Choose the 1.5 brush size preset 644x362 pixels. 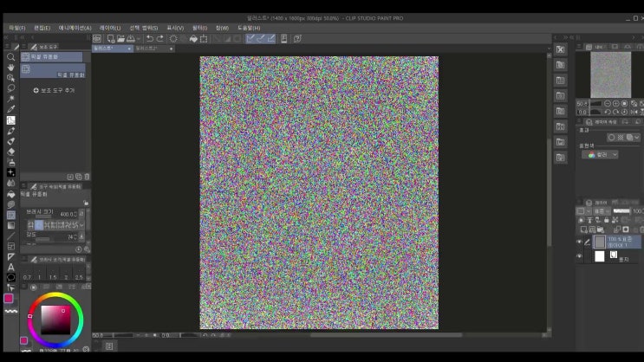(52, 277)
